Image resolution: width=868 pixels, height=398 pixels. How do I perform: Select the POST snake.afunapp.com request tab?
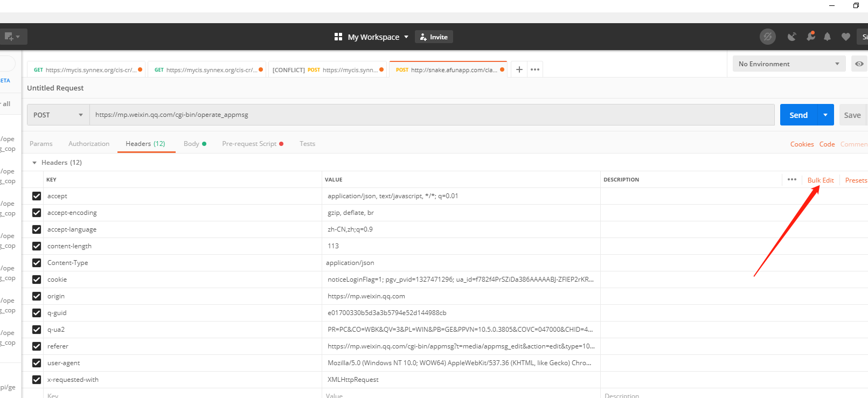448,69
